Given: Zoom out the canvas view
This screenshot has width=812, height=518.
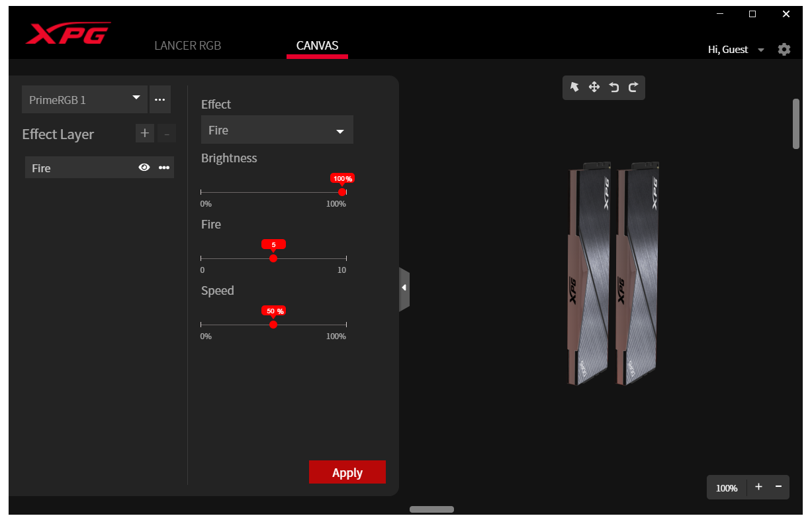Looking at the screenshot, I should pos(778,487).
